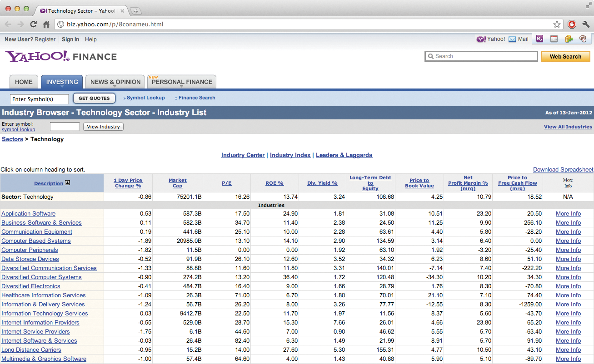This screenshot has height=364, width=594.
Task: Reload the page with refresh icon
Action: point(34,25)
